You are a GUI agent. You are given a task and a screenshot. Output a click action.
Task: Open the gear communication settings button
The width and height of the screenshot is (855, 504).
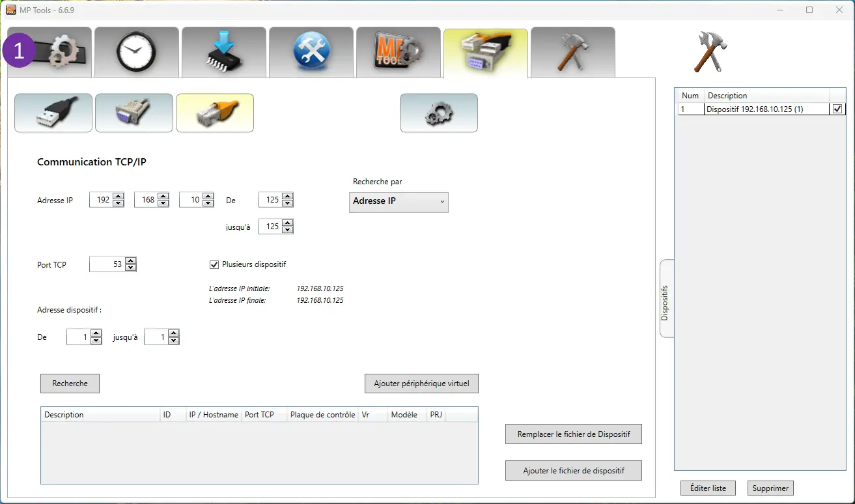click(x=438, y=113)
